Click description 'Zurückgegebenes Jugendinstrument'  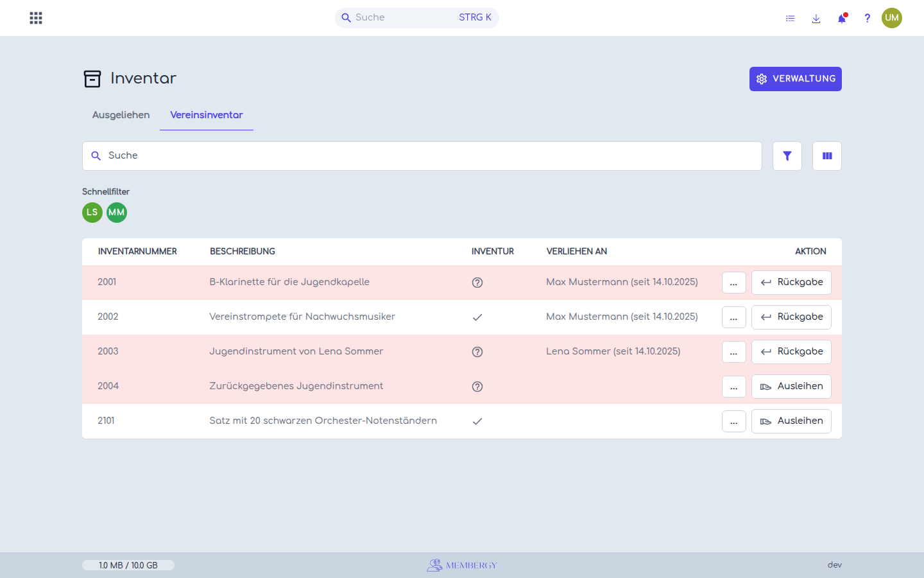(296, 386)
